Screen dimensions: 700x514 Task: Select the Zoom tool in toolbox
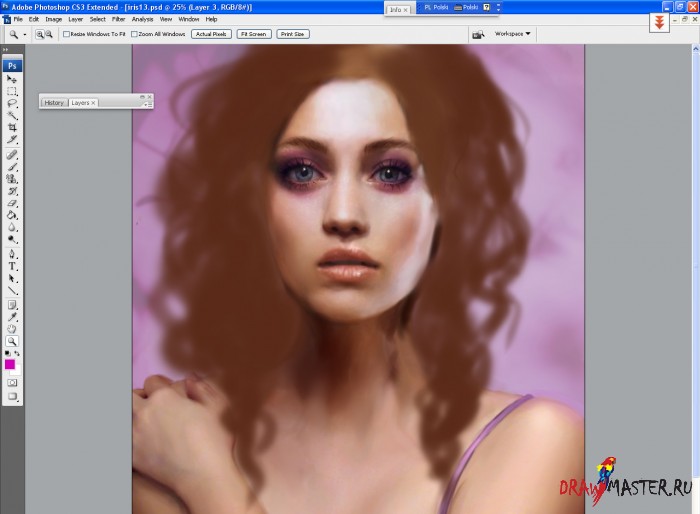[12, 342]
